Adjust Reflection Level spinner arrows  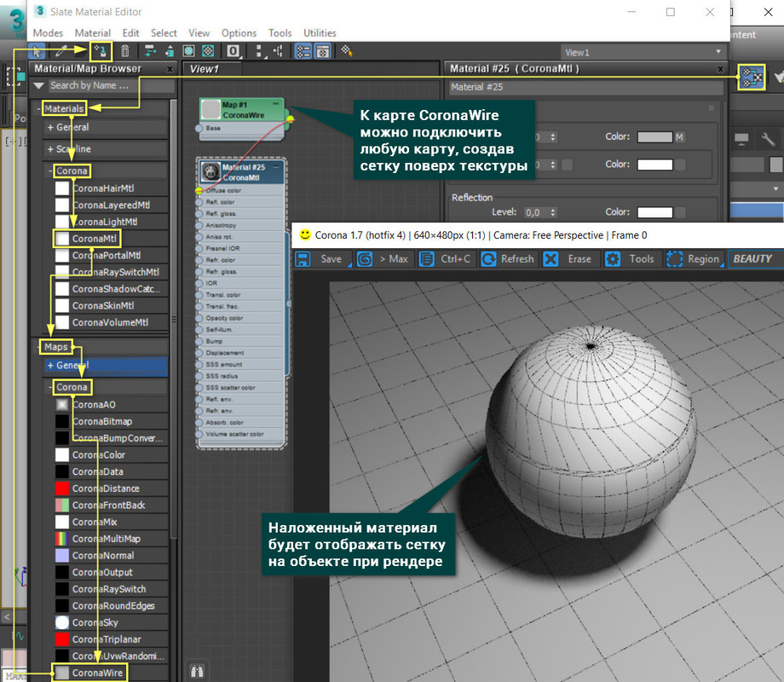point(552,212)
